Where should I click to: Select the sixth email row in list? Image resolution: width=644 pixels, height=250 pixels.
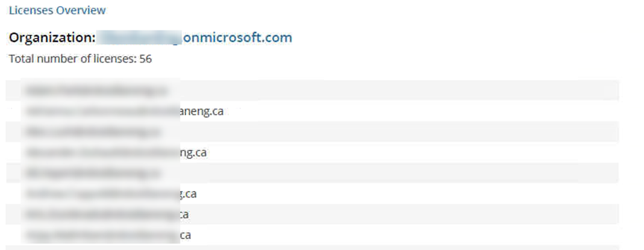click(x=312, y=194)
